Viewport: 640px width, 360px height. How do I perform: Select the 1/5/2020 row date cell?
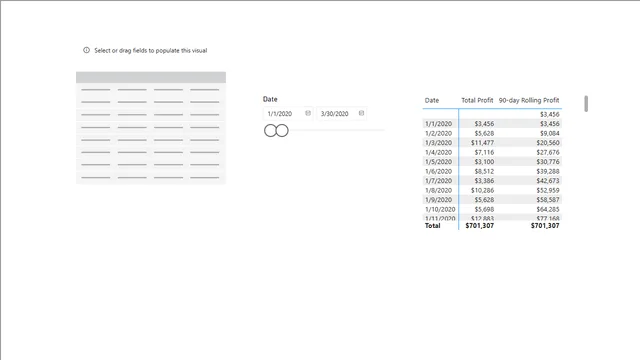(438, 162)
